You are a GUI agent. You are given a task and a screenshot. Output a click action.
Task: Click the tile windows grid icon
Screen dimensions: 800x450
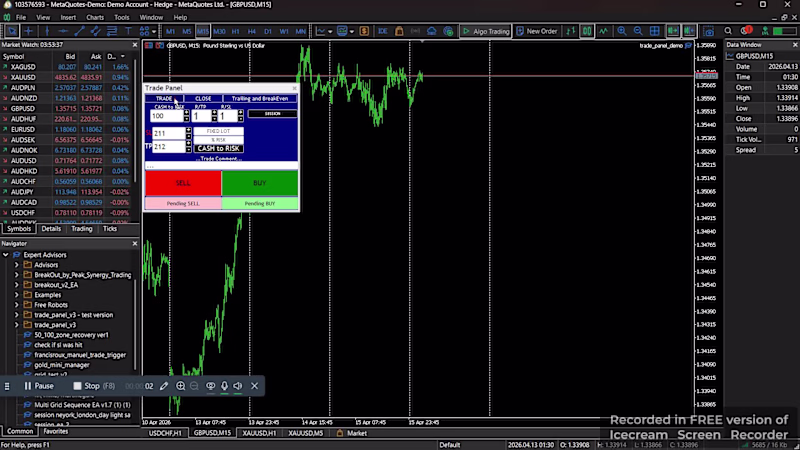point(655,31)
